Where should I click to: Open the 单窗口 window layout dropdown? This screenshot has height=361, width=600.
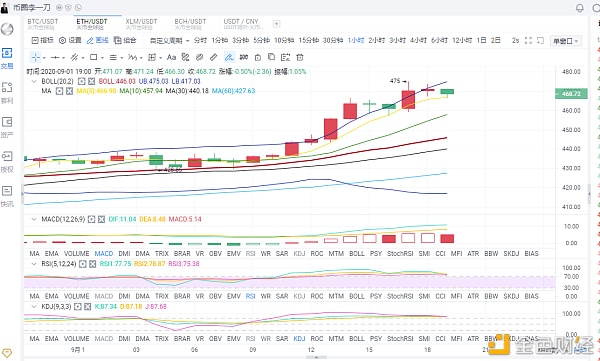[x=566, y=41]
